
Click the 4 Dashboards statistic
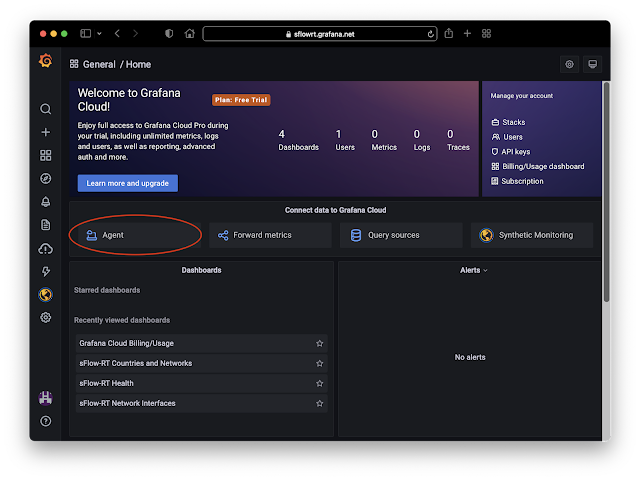click(x=298, y=140)
